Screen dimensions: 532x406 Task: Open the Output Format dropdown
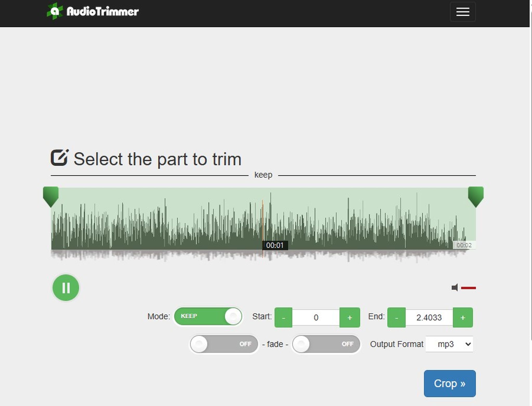click(x=449, y=344)
